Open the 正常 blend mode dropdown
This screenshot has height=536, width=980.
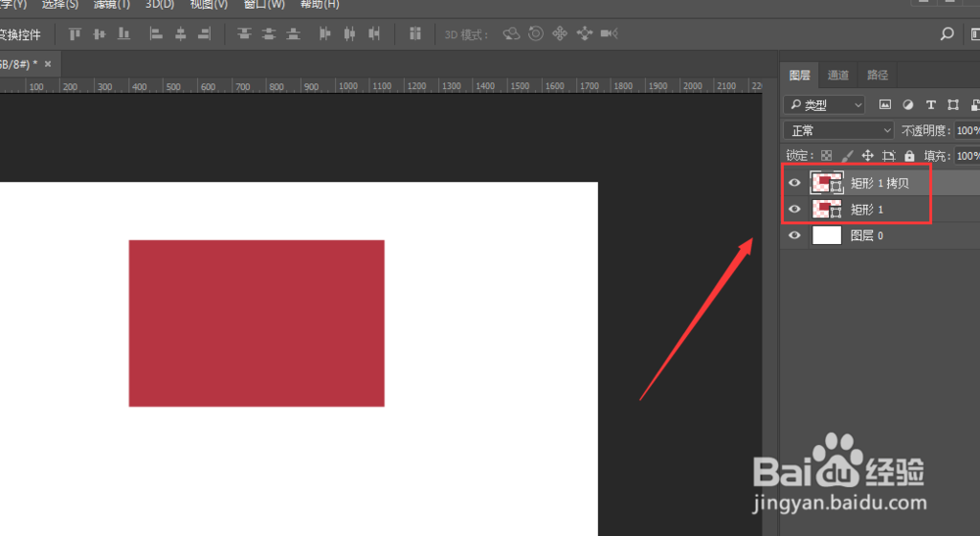[x=839, y=130]
